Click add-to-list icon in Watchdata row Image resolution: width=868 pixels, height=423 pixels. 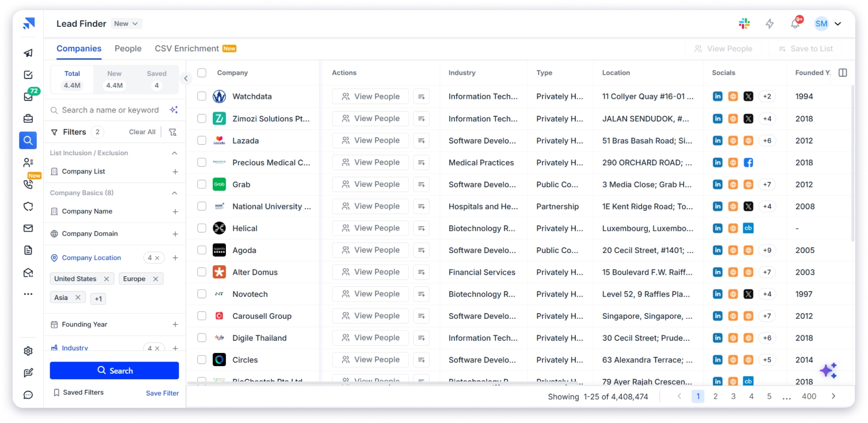[x=421, y=97]
